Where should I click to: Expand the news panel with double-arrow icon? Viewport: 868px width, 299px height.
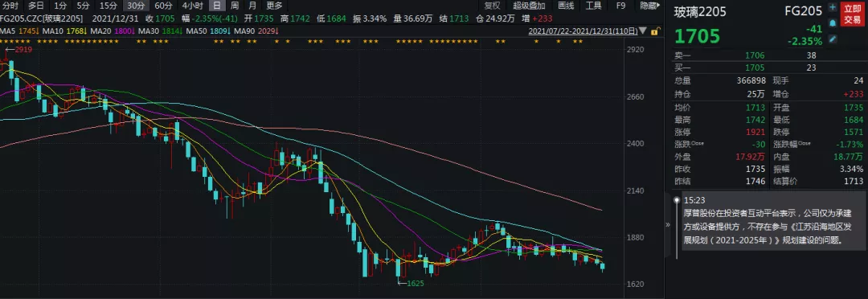tap(667, 225)
